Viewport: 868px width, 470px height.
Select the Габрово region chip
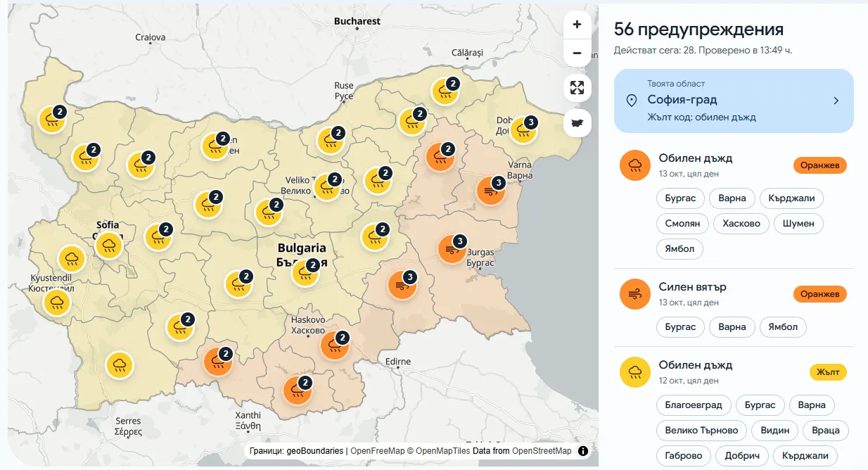(x=684, y=456)
